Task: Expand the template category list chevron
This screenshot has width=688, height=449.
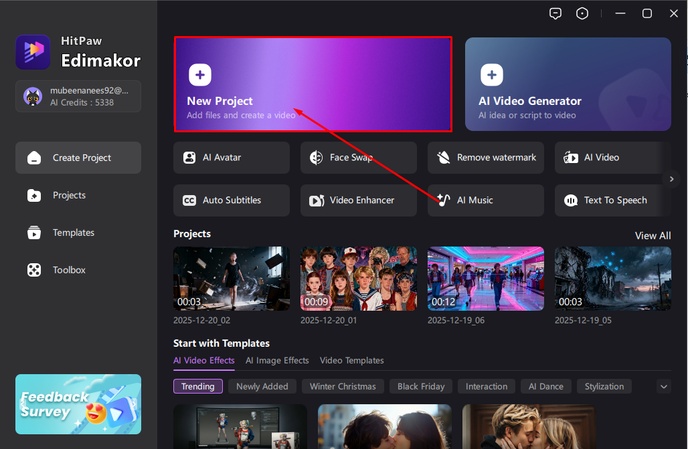Action: [x=664, y=386]
